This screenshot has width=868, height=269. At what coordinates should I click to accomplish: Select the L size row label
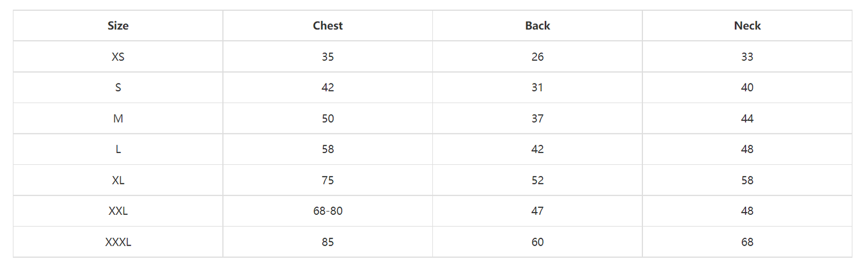click(118, 149)
